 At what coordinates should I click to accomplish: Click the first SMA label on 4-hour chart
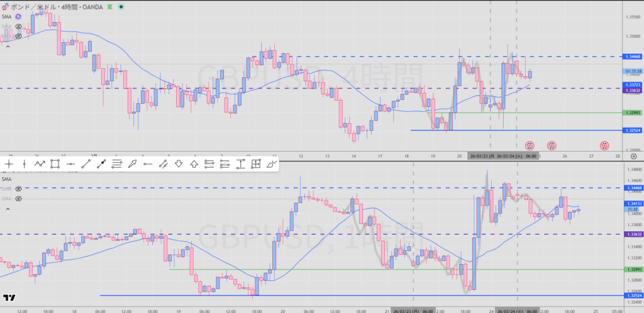pyautogui.click(x=8, y=17)
